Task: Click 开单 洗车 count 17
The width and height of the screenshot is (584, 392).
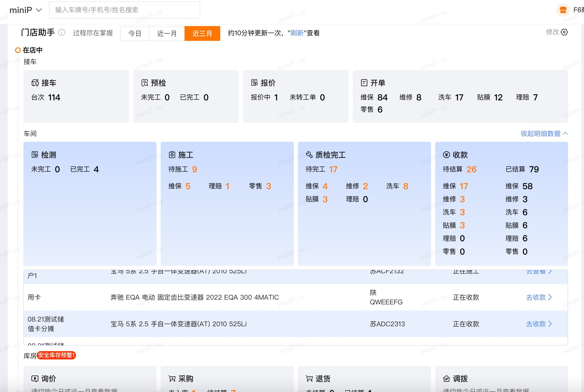Action: click(x=459, y=97)
